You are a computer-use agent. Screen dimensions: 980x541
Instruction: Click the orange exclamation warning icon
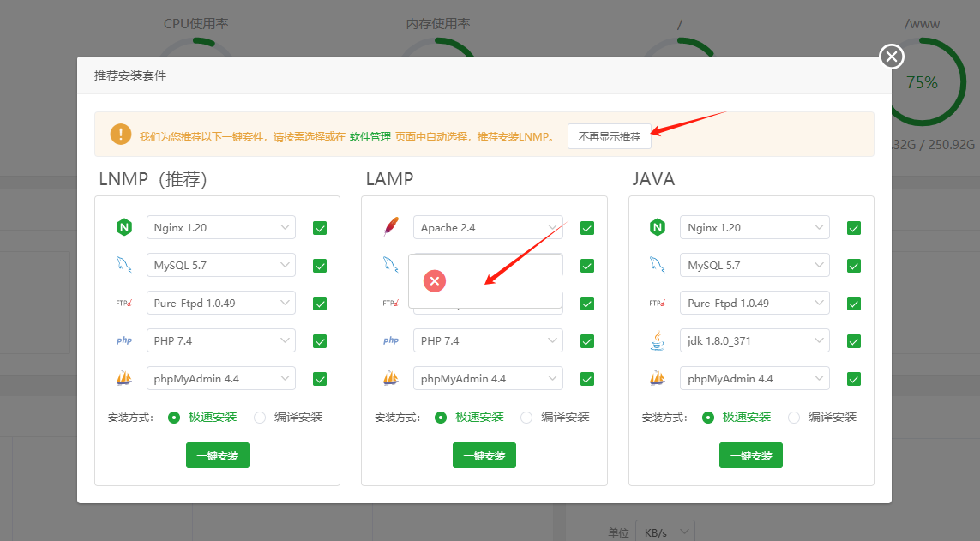[x=121, y=135]
